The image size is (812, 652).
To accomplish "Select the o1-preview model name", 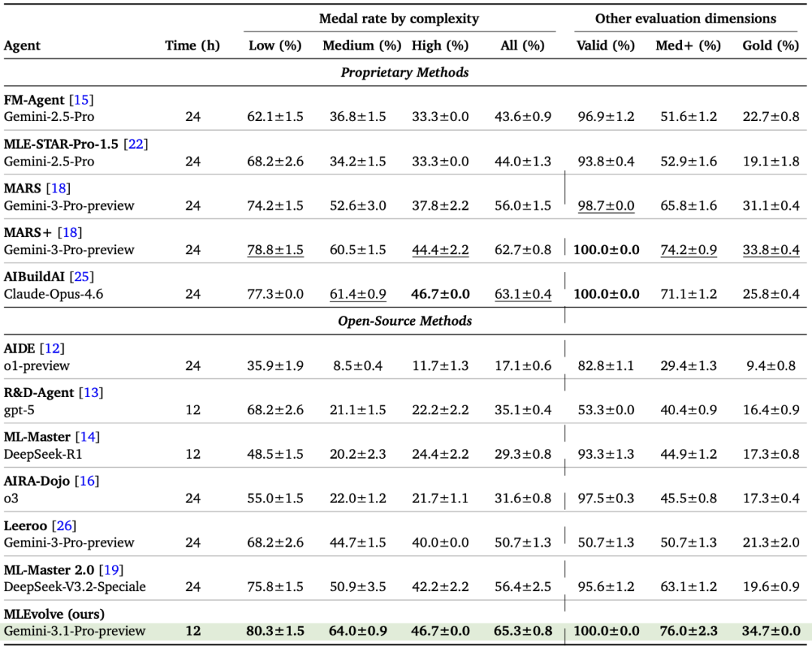I will click(x=37, y=365).
